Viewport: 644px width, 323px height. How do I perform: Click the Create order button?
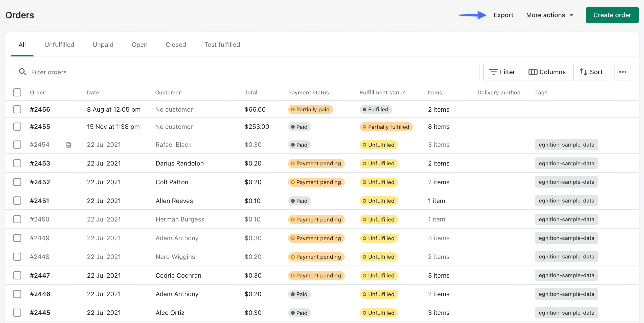(x=612, y=15)
